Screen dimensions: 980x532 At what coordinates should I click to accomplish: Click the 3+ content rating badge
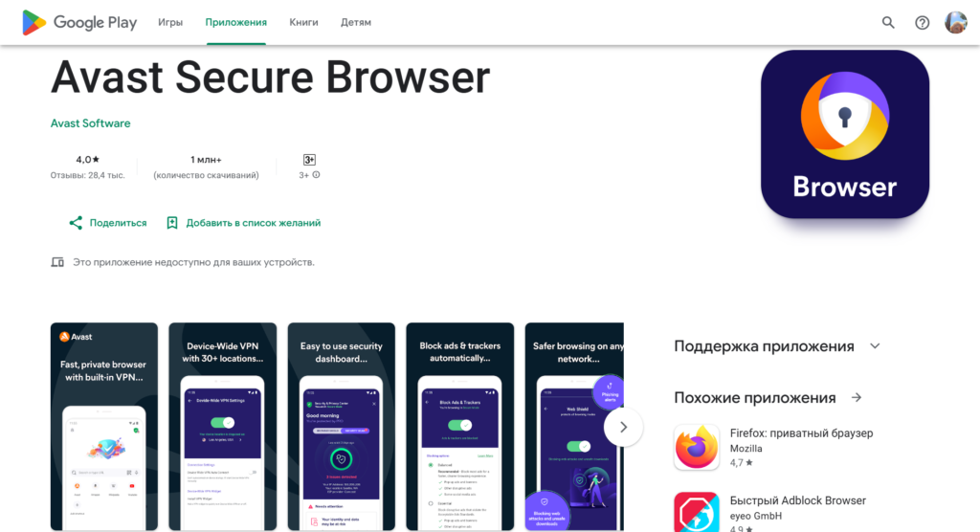tap(309, 160)
